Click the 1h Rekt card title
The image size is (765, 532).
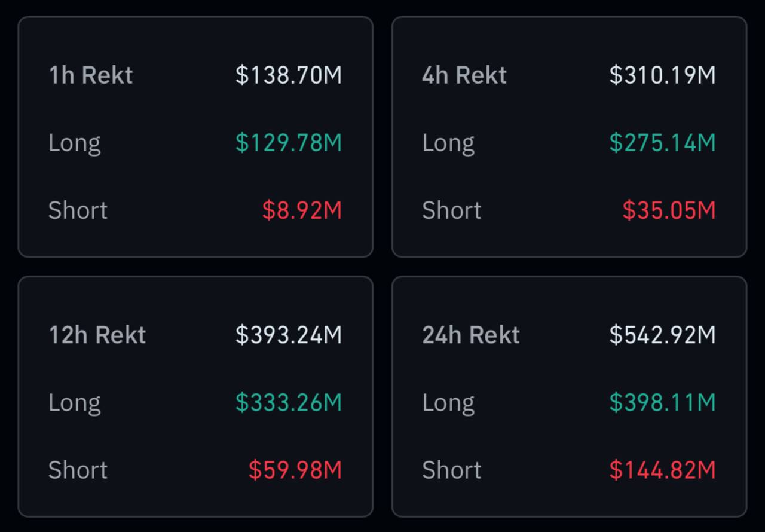click(91, 75)
